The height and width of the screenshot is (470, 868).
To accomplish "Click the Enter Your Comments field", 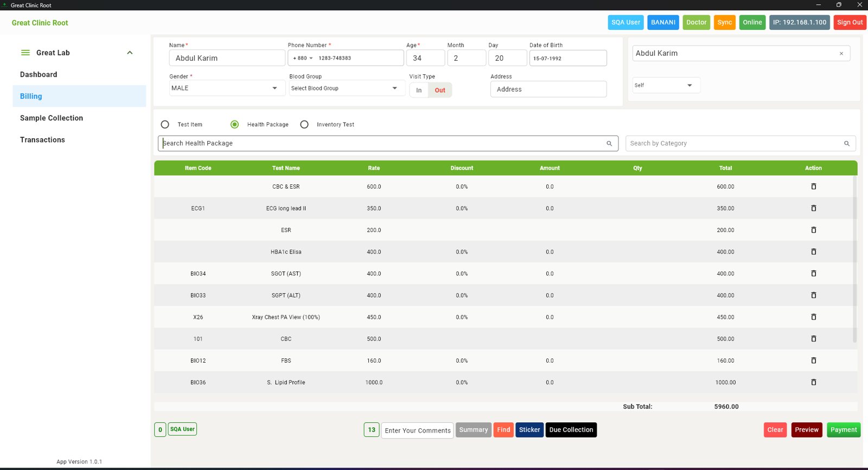I will [x=418, y=430].
